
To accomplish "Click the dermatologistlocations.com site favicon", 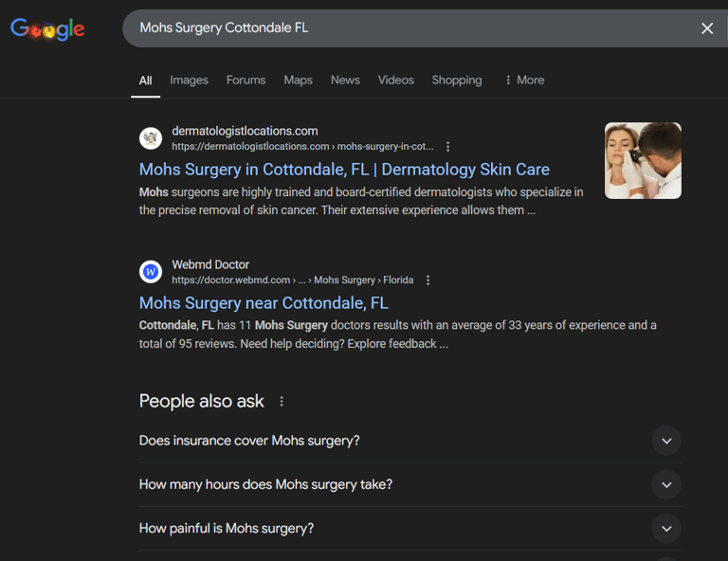I will click(x=151, y=138).
